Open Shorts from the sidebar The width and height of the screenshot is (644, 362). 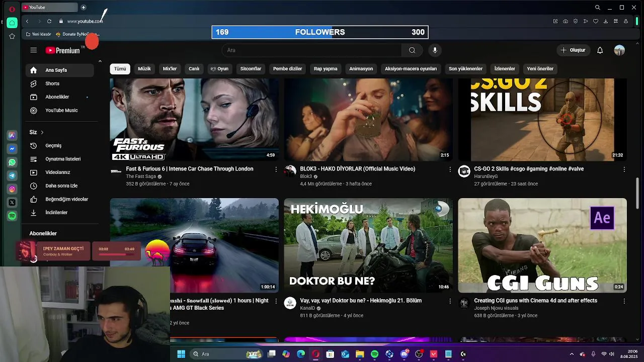60,83
